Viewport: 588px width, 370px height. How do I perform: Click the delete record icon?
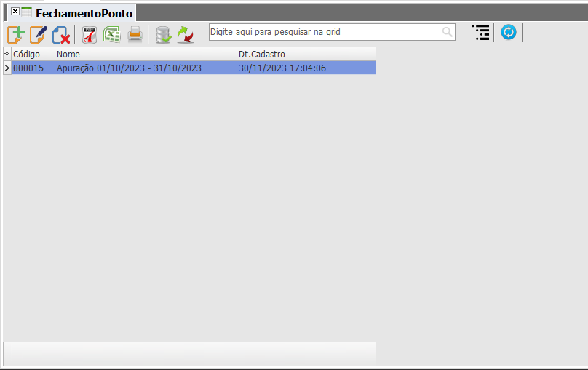[x=61, y=35]
